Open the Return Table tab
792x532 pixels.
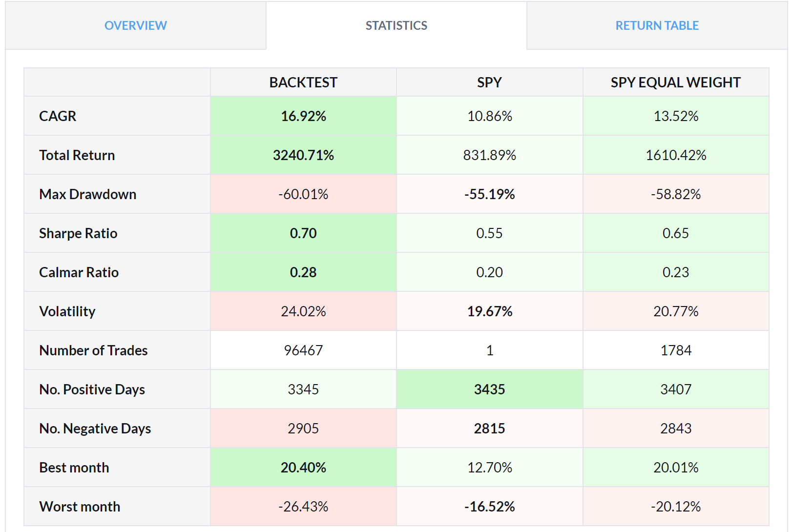tap(657, 25)
